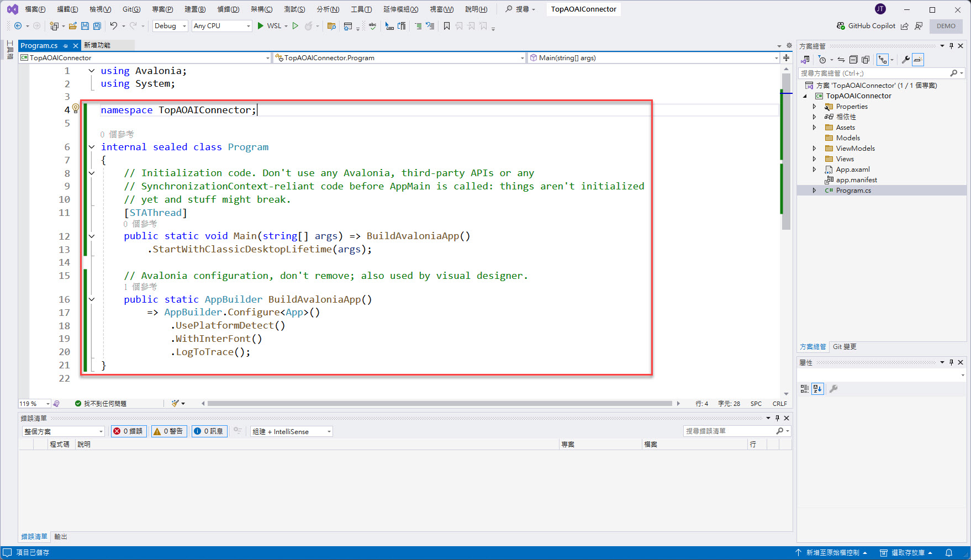
Task: Select App.axaml in Solution Explorer
Action: 853,170
